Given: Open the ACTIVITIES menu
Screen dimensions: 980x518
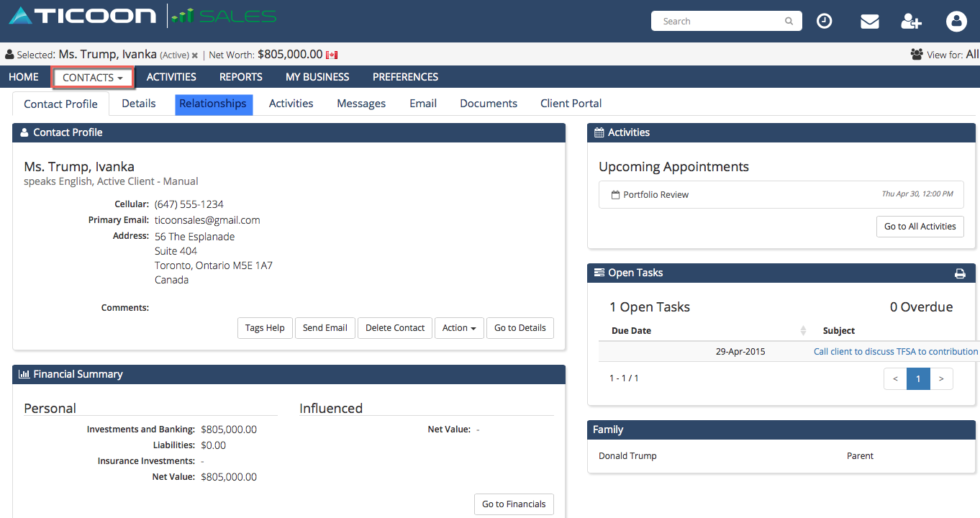Looking at the screenshot, I should 171,77.
